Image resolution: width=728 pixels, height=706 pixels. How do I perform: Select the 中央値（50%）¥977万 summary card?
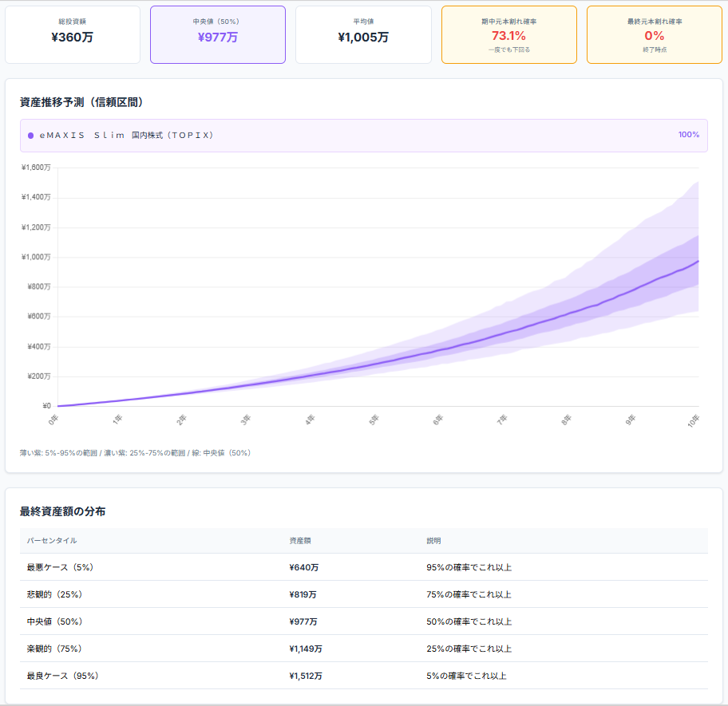coord(217,35)
